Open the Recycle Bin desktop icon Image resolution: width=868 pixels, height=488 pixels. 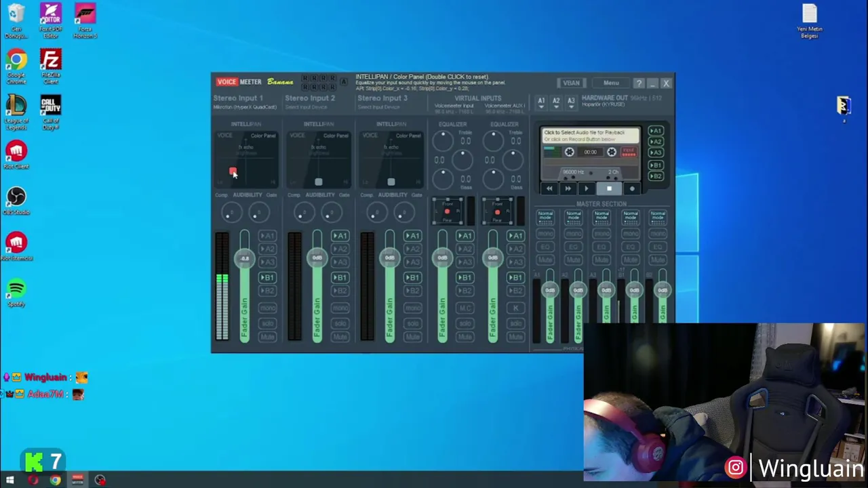tap(16, 21)
